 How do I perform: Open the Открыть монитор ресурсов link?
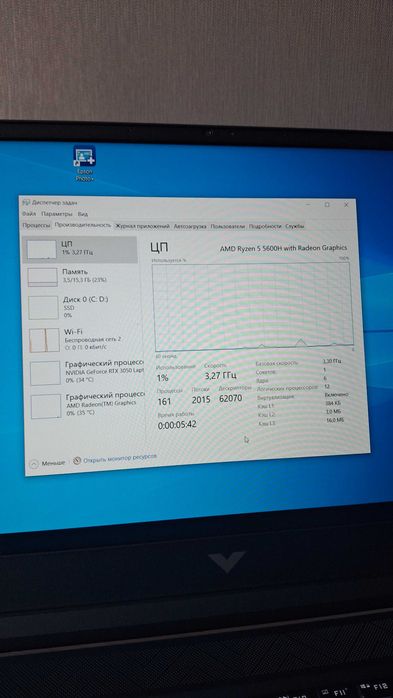click(120, 458)
